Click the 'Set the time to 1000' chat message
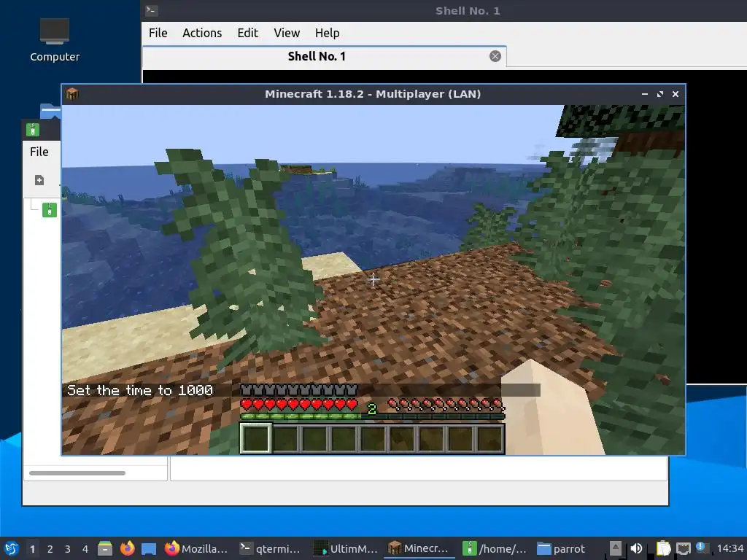The height and width of the screenshot is (560, 747). [140, 391]
